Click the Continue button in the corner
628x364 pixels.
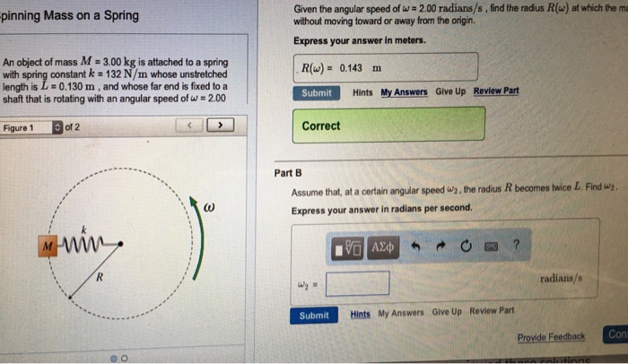615,334
